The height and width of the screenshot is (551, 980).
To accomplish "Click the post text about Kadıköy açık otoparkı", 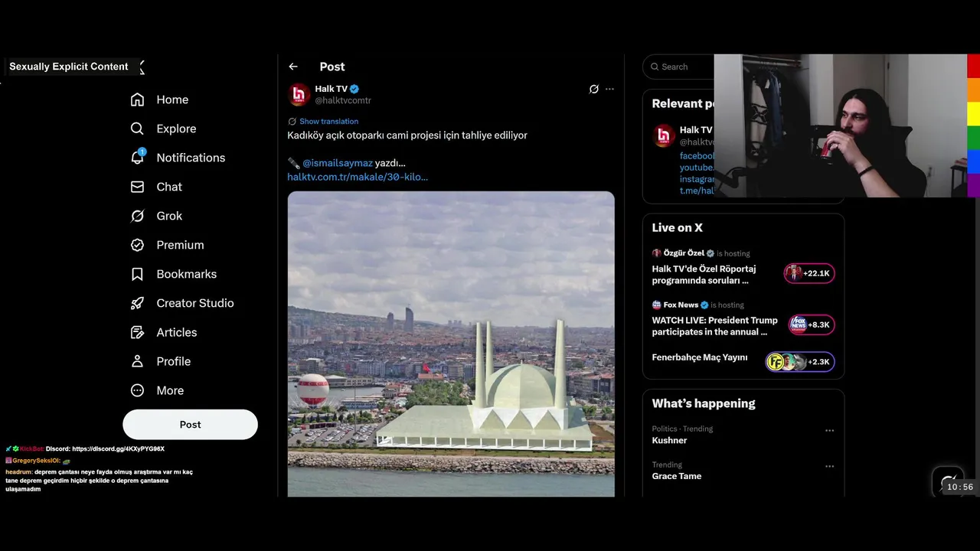I will click(407, 135).
